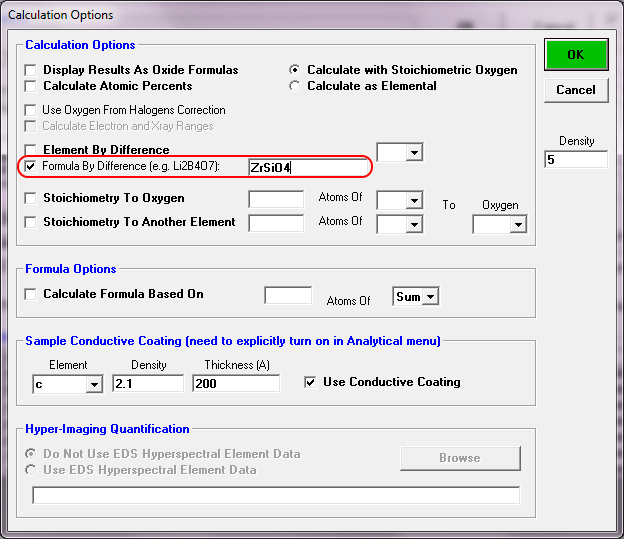Select Calculate as Elemental radio button

pyautogui.click(x=295, y=86)
